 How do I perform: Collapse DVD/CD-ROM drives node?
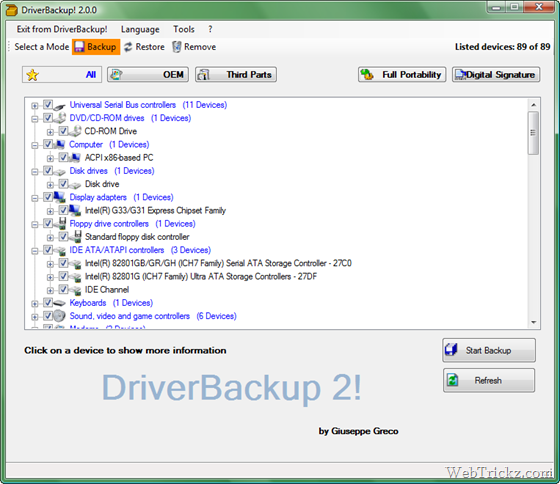[35, 119]
